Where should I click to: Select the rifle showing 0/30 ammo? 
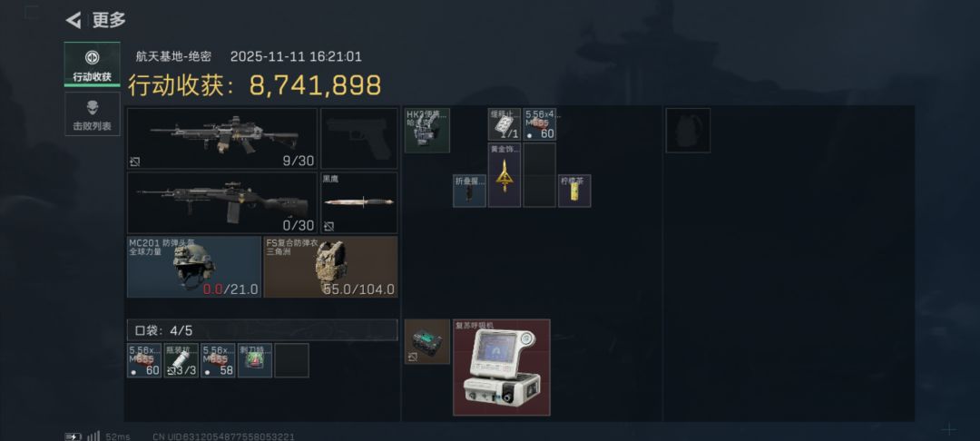click(x=222, y=203)
